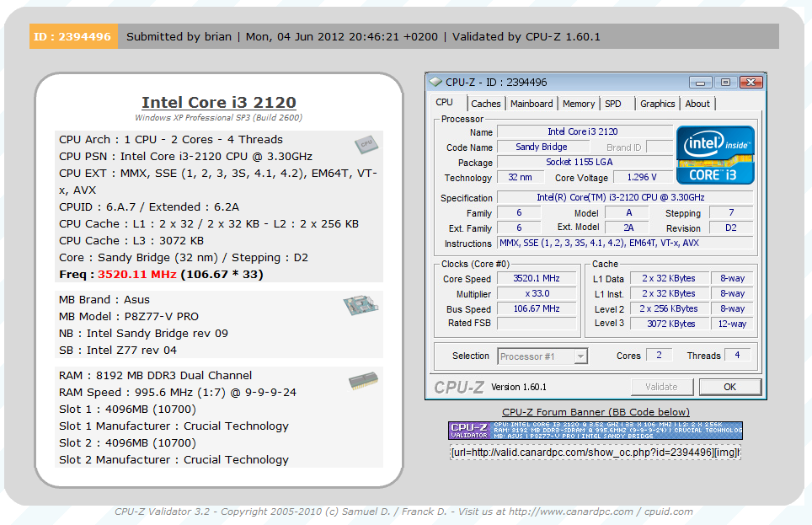Click the 106.67 MHz bus speed value
This screenshot has height=525, width=812.
pyautogui.click(x=537, y=308)
